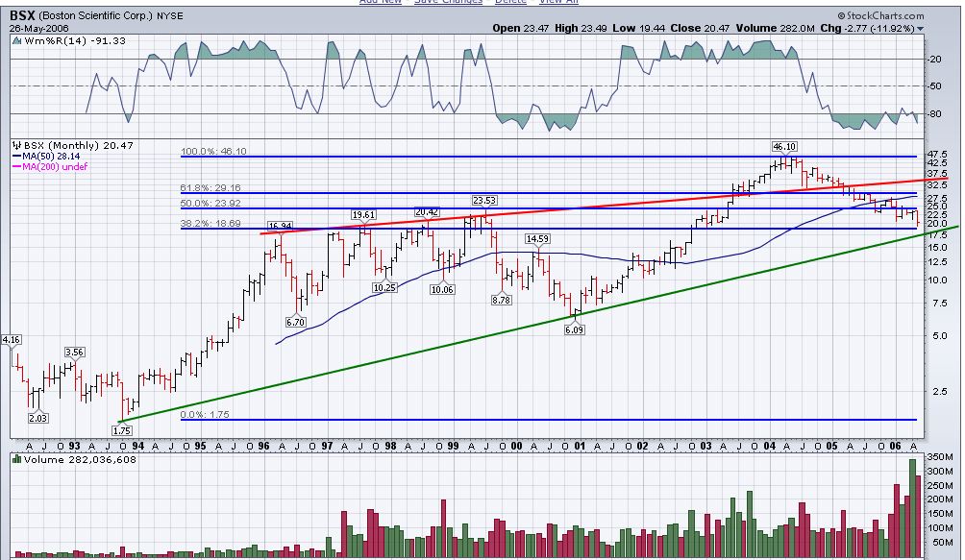This screenshot has height=560, width=965.
Task: Click the volume bars icon beside Volume 282,036,608
Action: (x=17, y=459)
